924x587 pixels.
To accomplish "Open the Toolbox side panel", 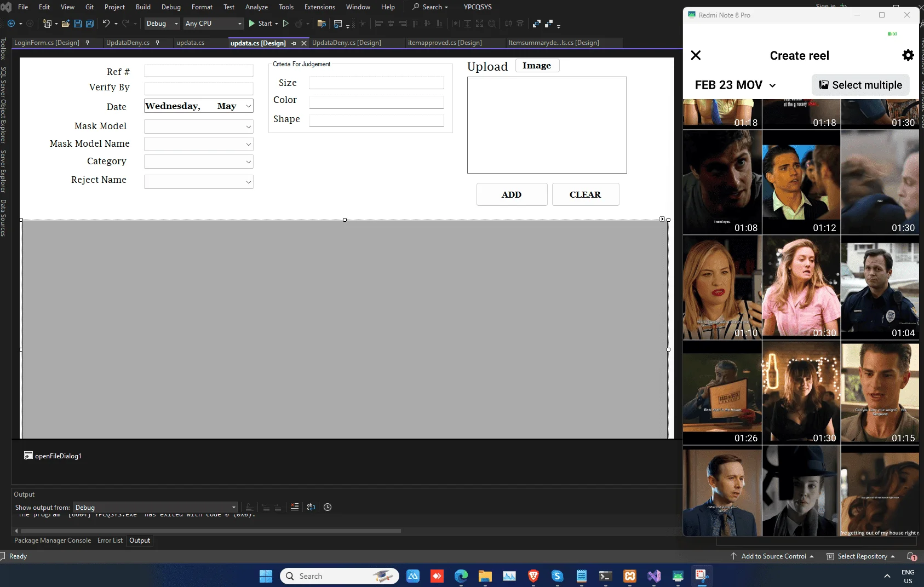I will point(3,49).
